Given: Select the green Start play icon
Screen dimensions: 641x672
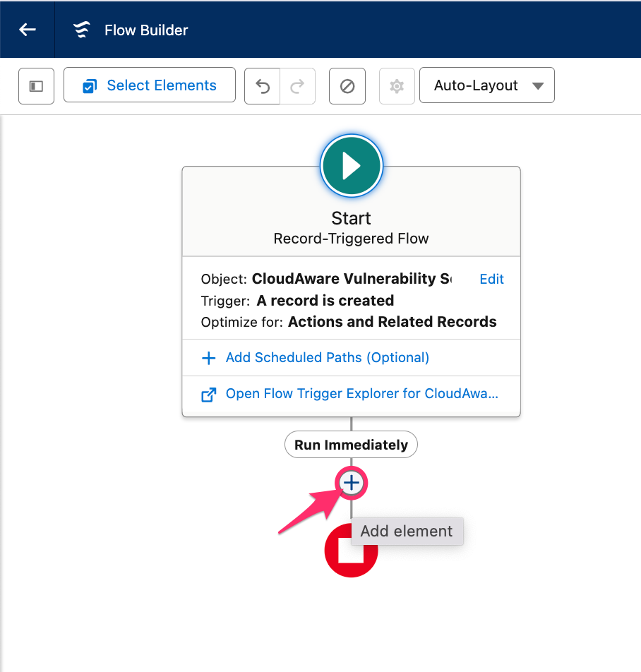Looking at the screenshot, I should tap(351, 165).
